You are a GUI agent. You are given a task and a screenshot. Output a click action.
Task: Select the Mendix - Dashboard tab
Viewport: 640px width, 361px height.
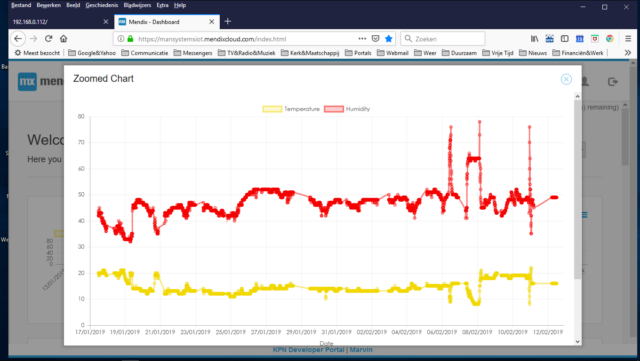click(167, 22)
